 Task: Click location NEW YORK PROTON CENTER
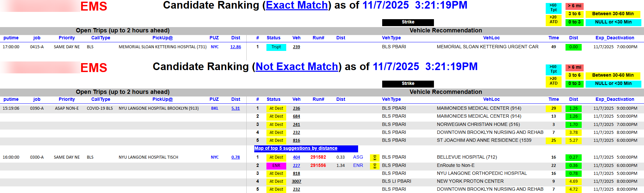tap(470, 181)
